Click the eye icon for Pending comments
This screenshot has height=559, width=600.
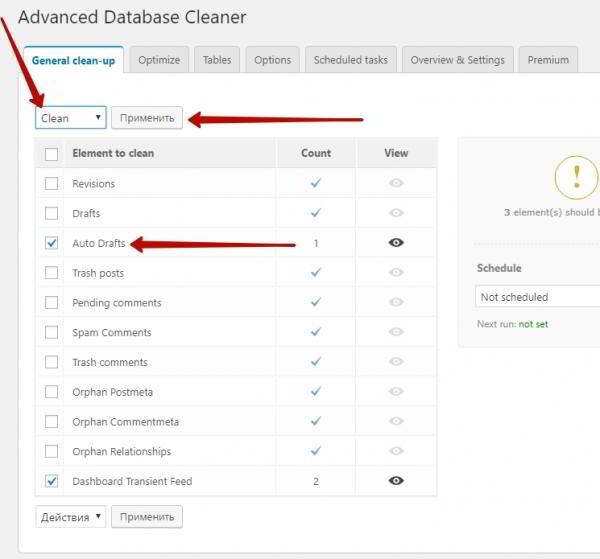(x=396, y=302)
